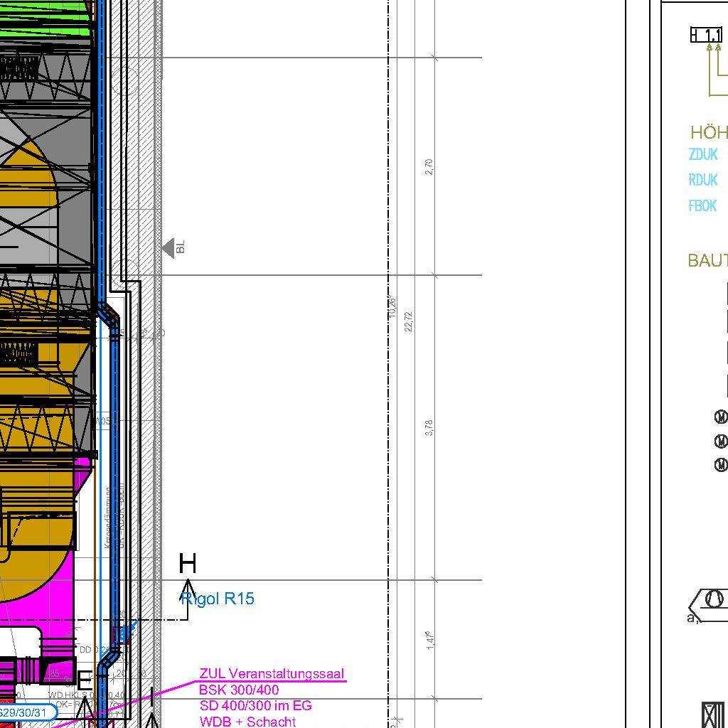
Task: Select the 'SD 400/300 im EG' note
Action: tap(256, 706)
